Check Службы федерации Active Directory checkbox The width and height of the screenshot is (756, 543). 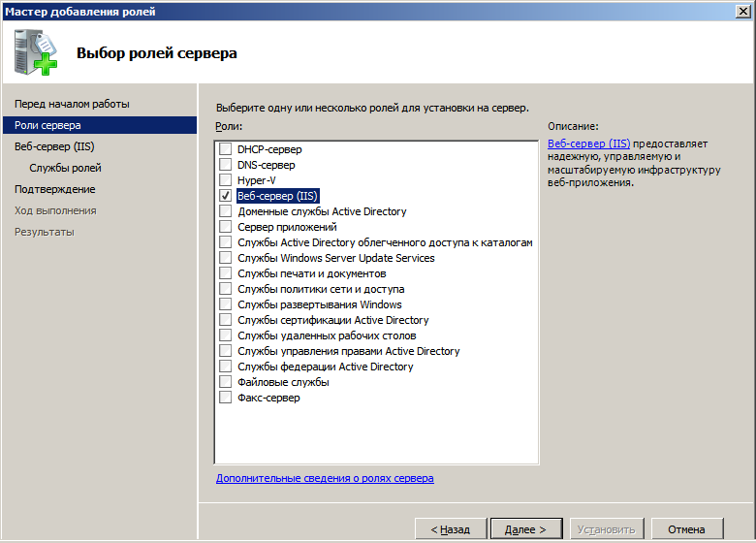(x=225, y=367)
